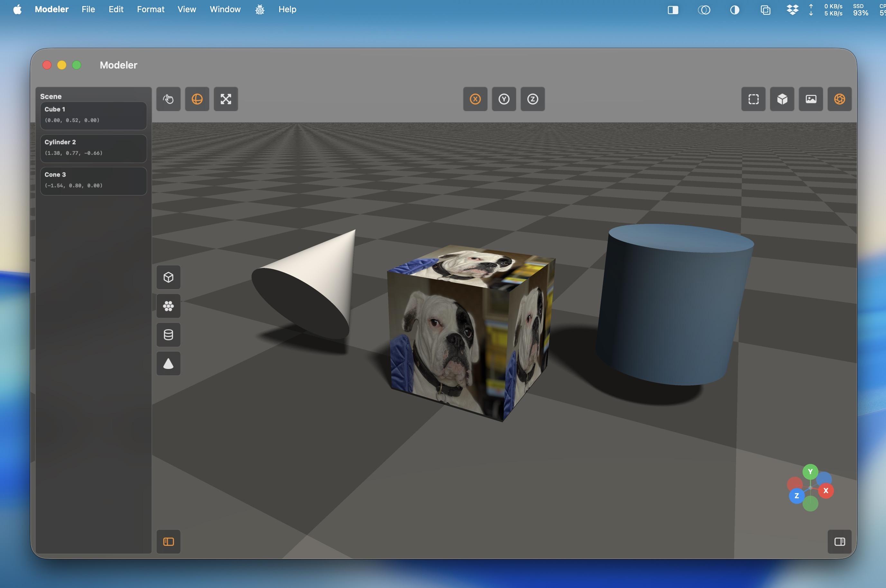The image size is (886, 588).
Task: Select the scale expand arrows tool
Action: click(x=226, y=99)
